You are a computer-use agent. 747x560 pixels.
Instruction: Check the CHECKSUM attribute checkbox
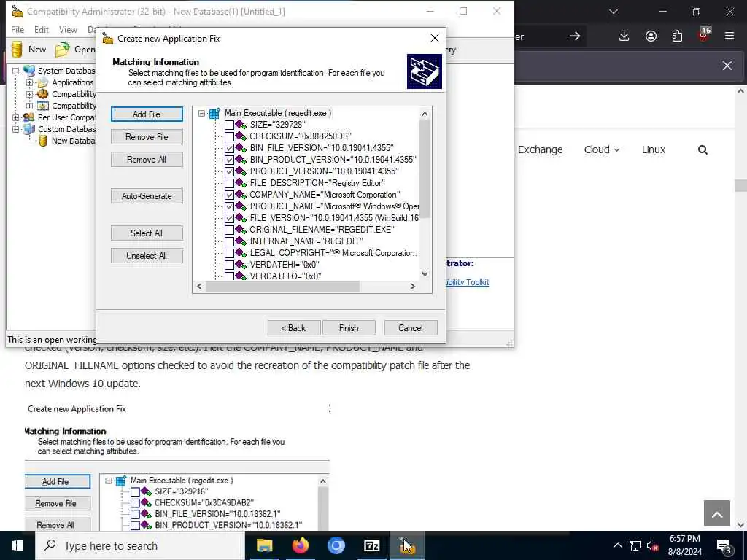[229, 136]
